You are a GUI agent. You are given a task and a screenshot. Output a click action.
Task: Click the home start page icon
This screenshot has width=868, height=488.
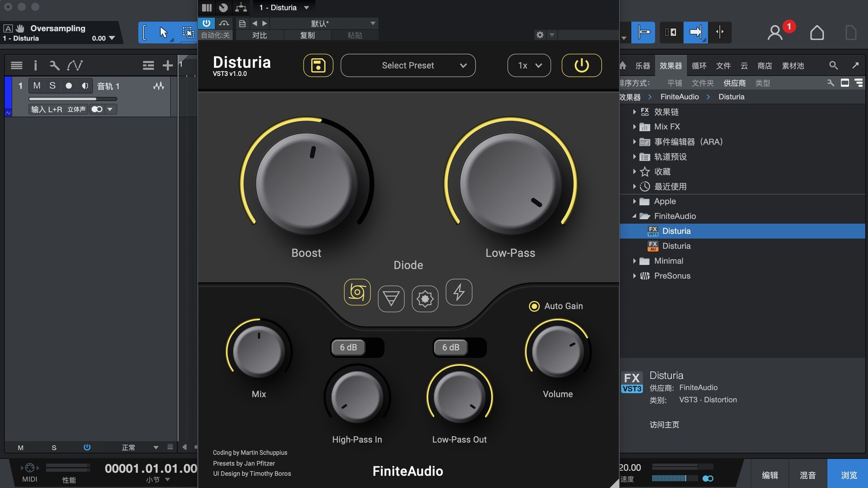(x=817, y=33)
